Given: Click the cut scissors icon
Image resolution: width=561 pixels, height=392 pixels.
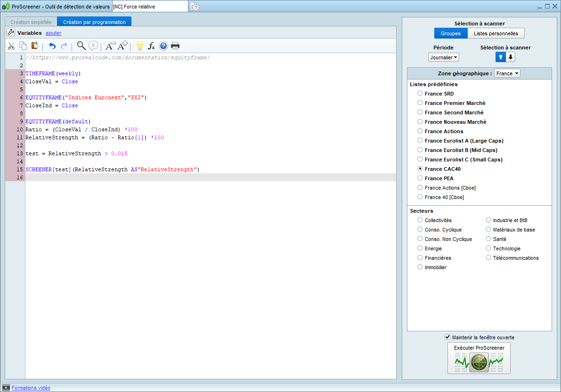Looking at the screenshot, I should click(12, 46).
